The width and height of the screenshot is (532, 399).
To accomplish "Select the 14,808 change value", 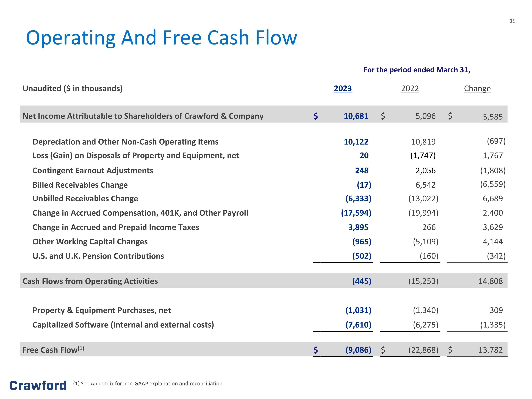I will (x=490, y=281).
